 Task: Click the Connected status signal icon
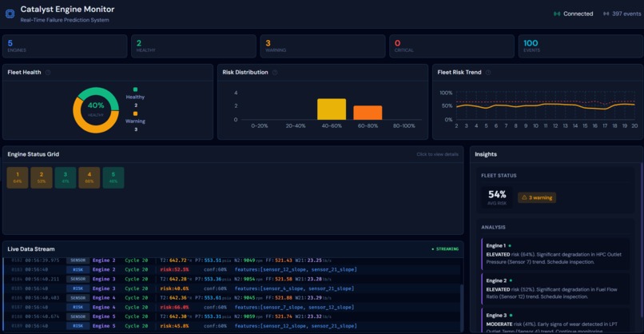557,14
